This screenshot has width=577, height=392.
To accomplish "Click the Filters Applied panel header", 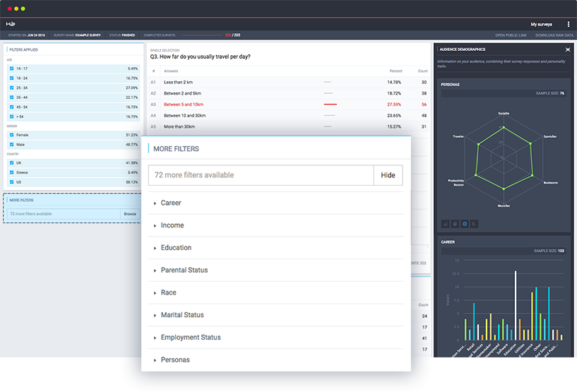I will 23,49.
